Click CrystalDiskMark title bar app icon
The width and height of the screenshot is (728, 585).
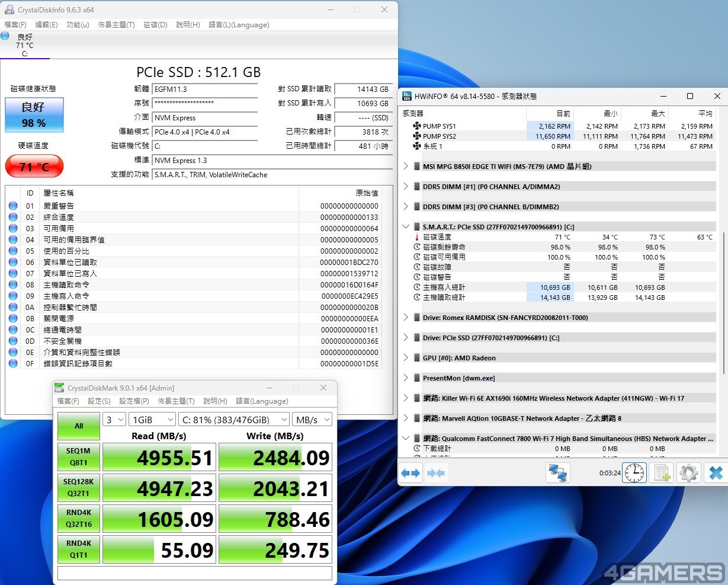pos(59,388)
